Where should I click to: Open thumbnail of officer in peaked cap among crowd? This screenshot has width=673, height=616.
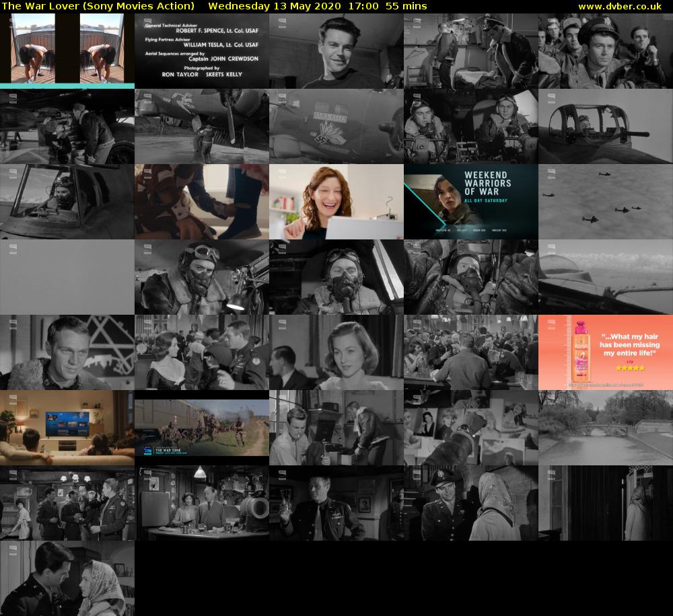[606, 50]
